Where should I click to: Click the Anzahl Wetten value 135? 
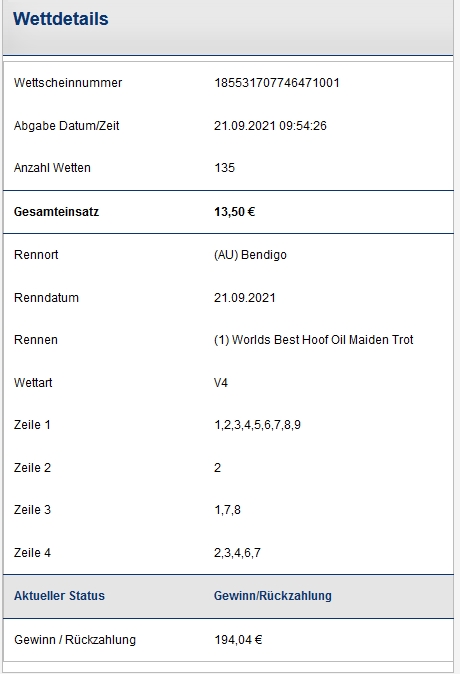[x=224, y=168]
